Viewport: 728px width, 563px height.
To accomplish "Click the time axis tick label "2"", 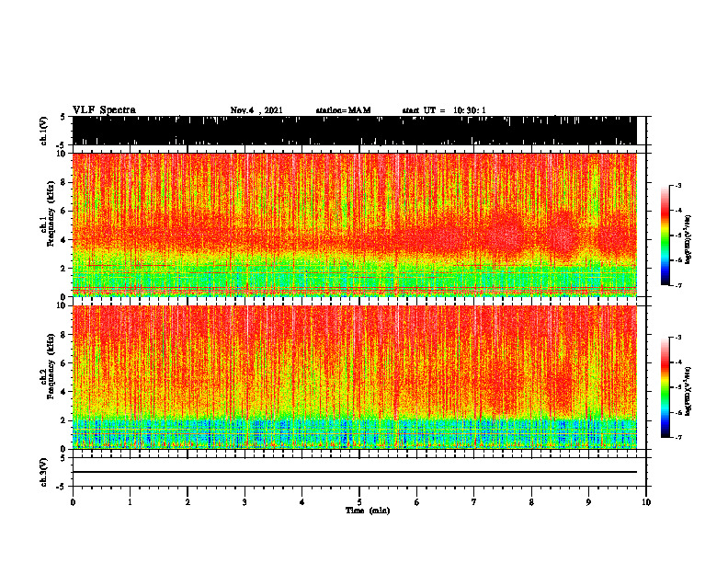I will [x=188, y=502].
